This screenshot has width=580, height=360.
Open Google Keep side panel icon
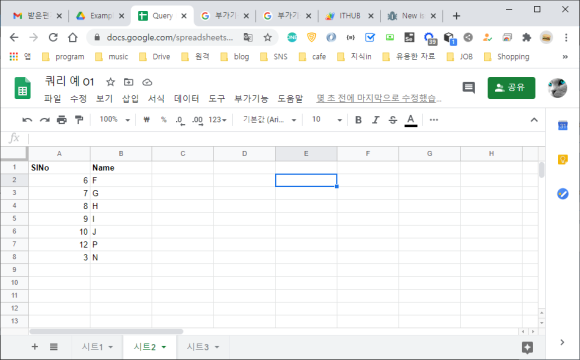[563, 159]
